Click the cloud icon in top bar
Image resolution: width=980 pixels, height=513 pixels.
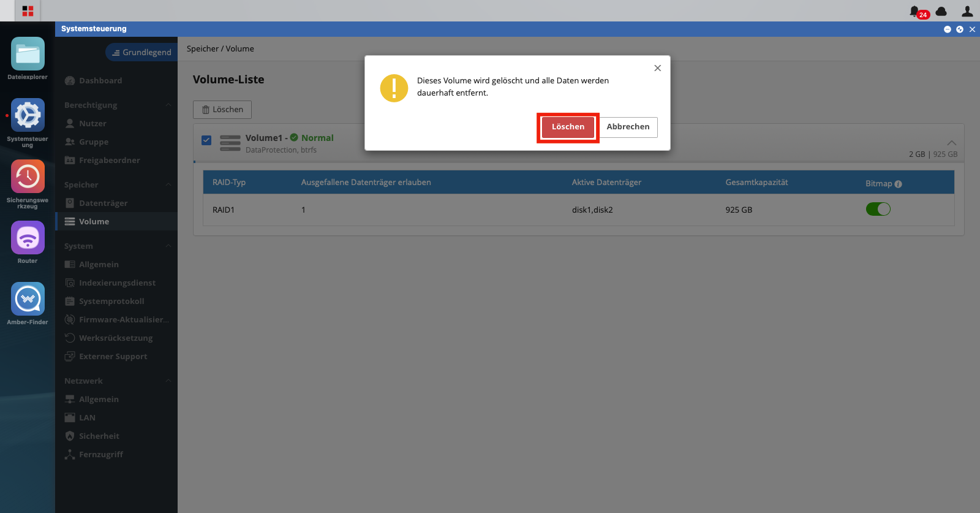click(941, 11)
